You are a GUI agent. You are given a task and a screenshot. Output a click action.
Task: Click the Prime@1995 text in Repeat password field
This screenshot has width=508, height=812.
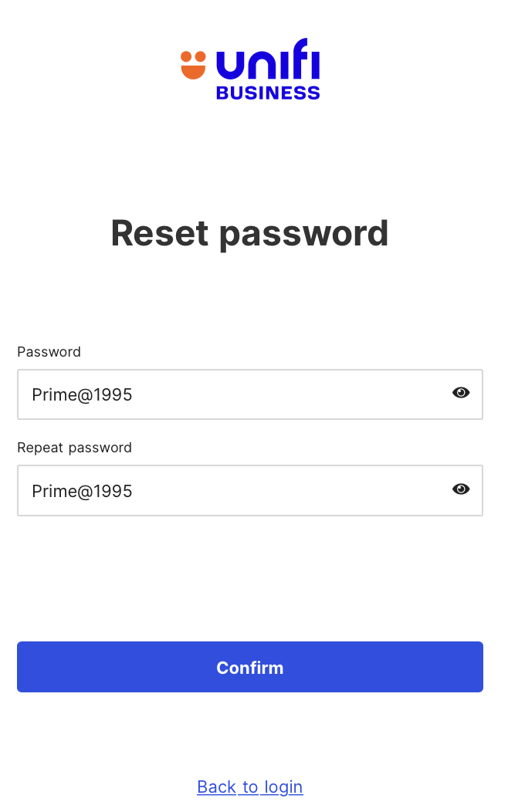click(x=82, y=491)
